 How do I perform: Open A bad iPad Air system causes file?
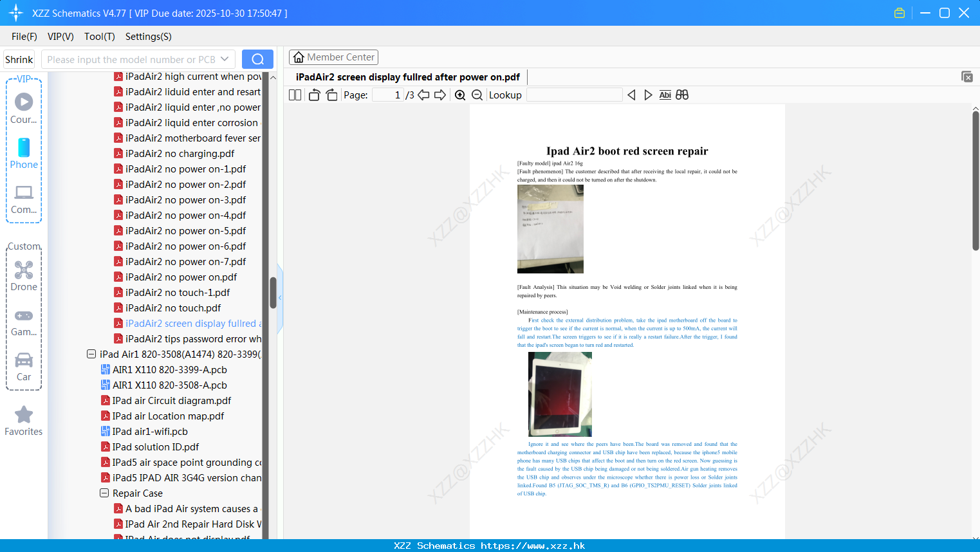pyautogui.click(x=192, y=508)
